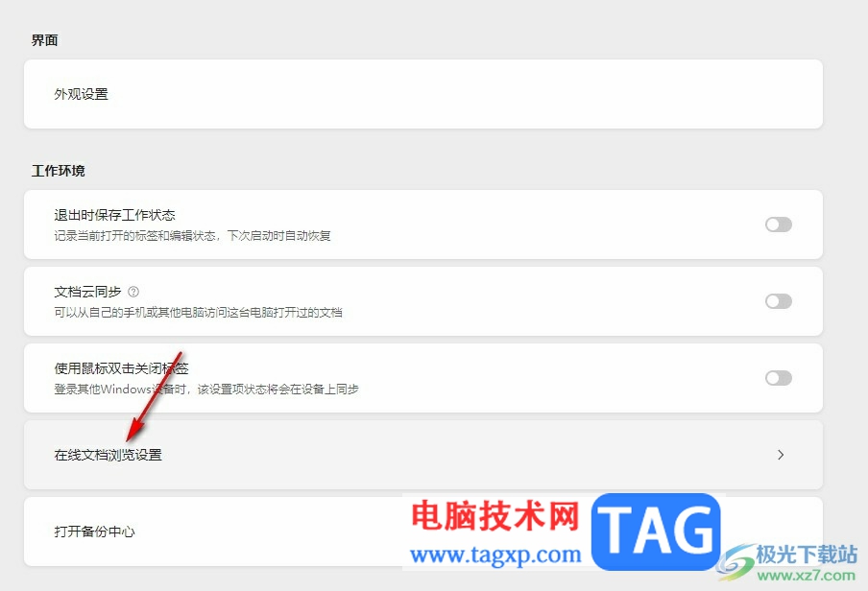This screenshot has width=868, height=591.
Task: Click the 极光下载站 swirl logo icon
Action: [735, 561]
